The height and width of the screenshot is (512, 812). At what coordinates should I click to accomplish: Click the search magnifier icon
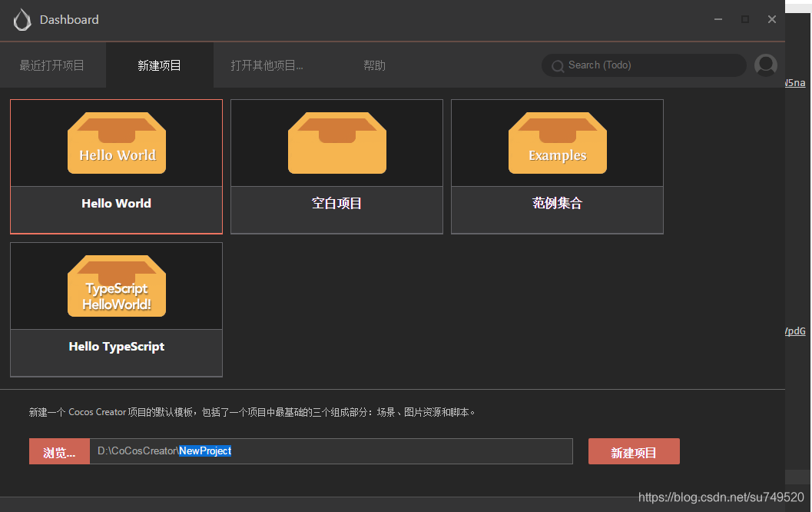[x=557, y=66]
